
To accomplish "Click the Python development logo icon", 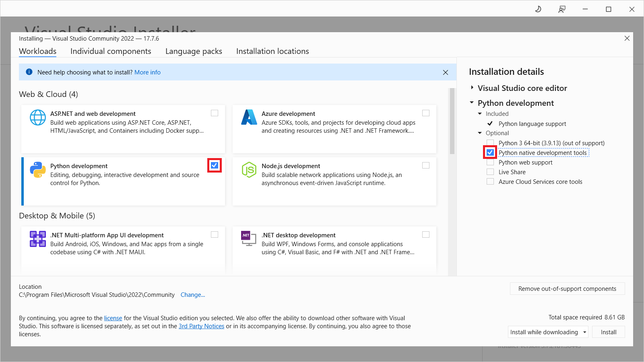I will [38, 170].
